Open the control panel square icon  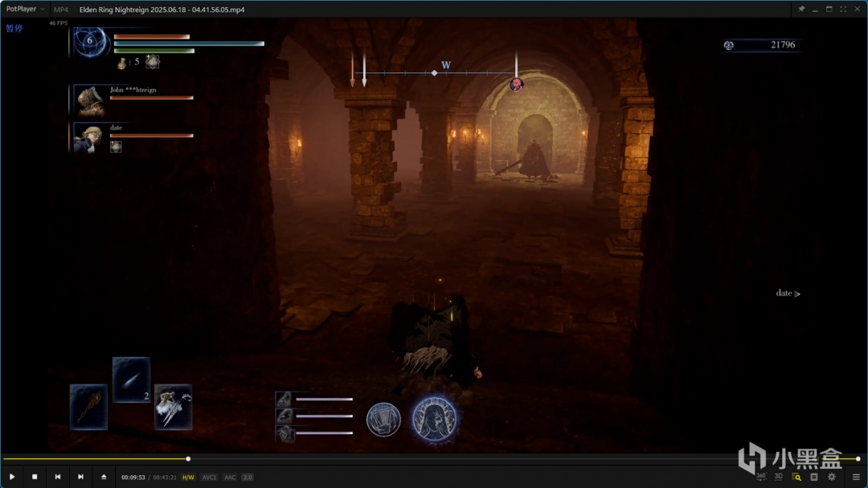pos(814,477)
